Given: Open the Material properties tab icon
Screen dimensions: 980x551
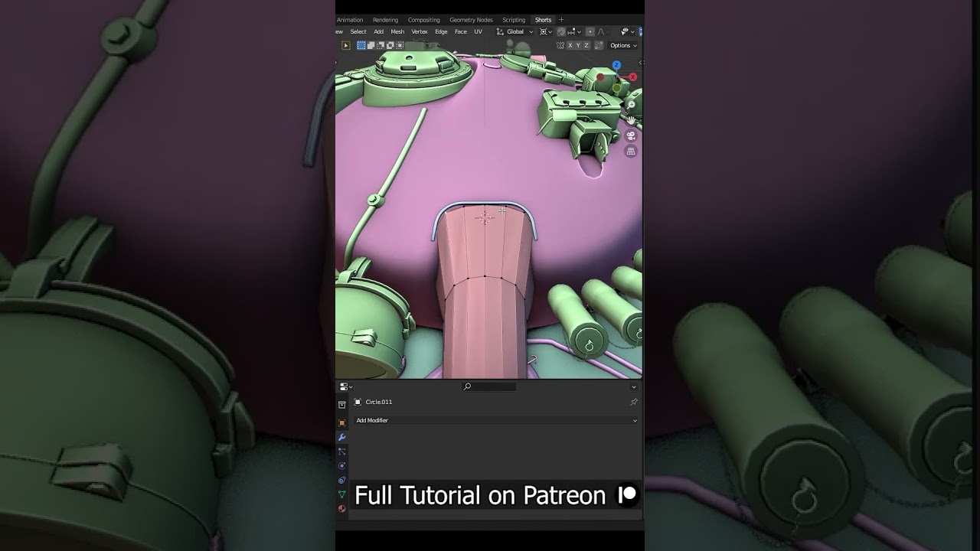Looking at the screenshot, I should [x=342, y=508].
